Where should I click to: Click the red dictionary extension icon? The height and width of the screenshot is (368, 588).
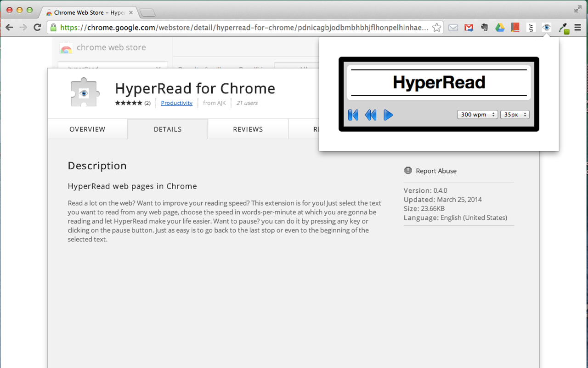(515, 28)
